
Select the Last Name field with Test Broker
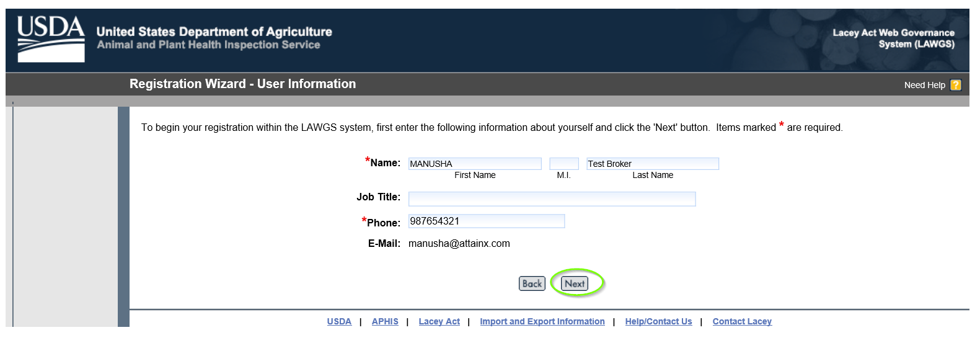652,164
